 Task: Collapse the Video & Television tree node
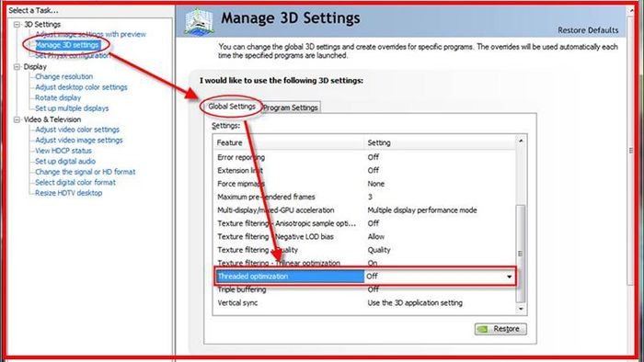pos(17,119)
